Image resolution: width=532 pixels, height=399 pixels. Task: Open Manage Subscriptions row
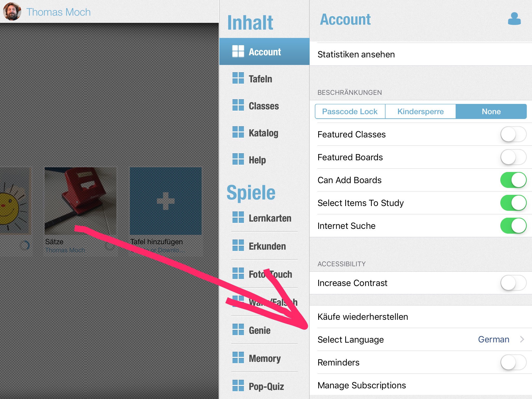[421, 385]
